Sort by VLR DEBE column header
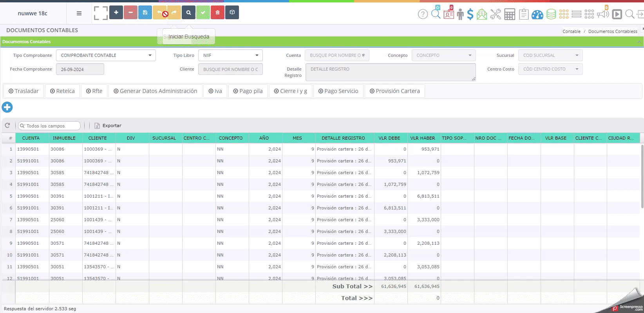 pos(389,138)
